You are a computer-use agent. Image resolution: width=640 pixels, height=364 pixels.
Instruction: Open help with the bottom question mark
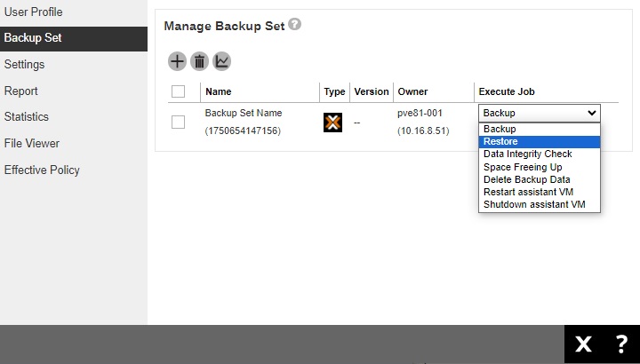pyautogui.click(x=621, y=344)
